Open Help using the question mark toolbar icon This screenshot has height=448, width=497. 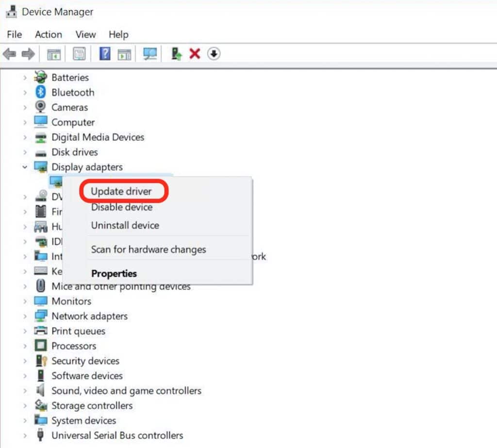(x=104, y=53)
